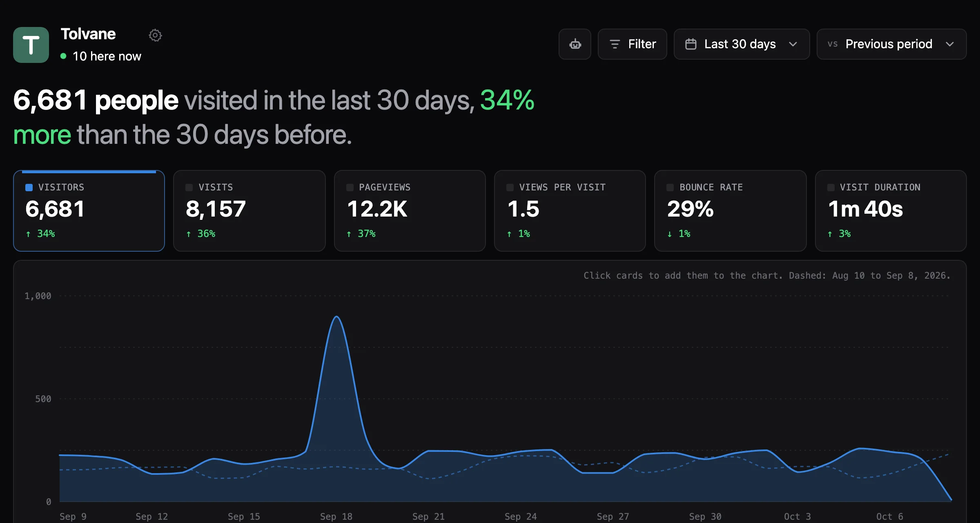Image resolution: width=980 pixels, height=523 pixels.
Task: Click the 37% pageviews change indicator
Action: [361, 234]
